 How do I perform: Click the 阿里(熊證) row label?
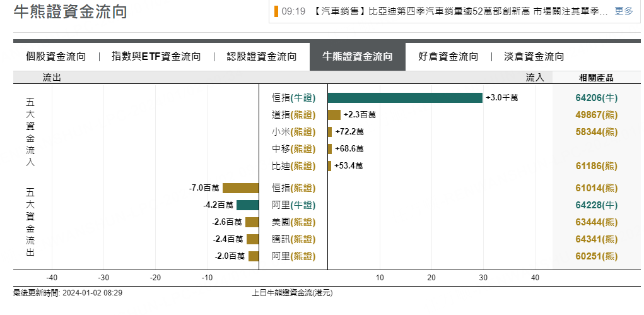pos(294,256)
